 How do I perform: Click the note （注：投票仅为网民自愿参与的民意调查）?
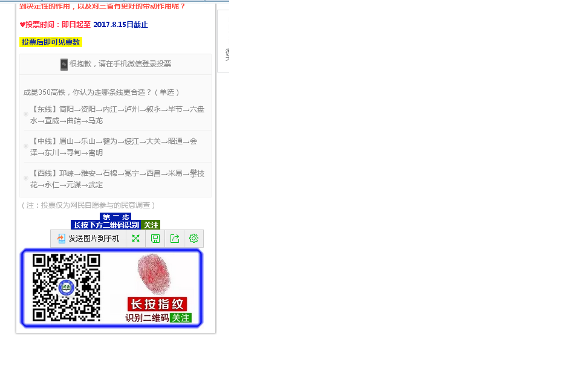pyautogui.click(x=88, y=205)
